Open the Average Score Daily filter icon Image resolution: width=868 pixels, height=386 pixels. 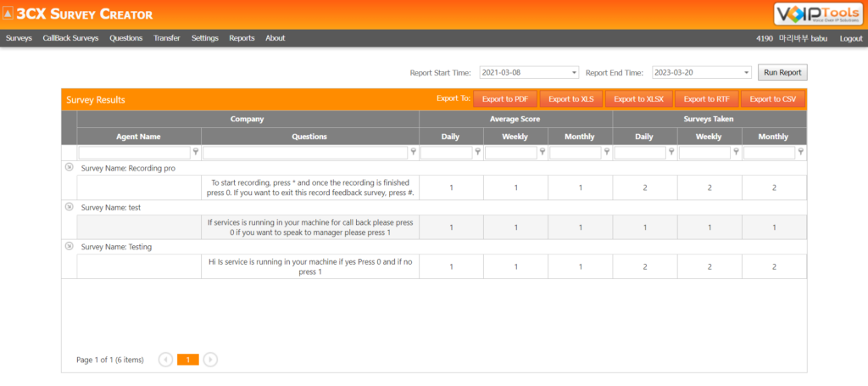(478, 152)
